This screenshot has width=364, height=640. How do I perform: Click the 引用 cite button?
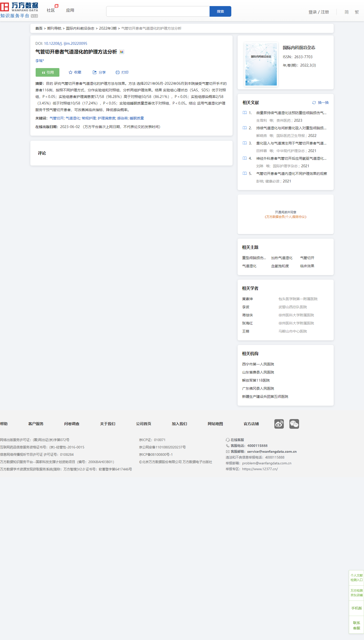(48, 72)
